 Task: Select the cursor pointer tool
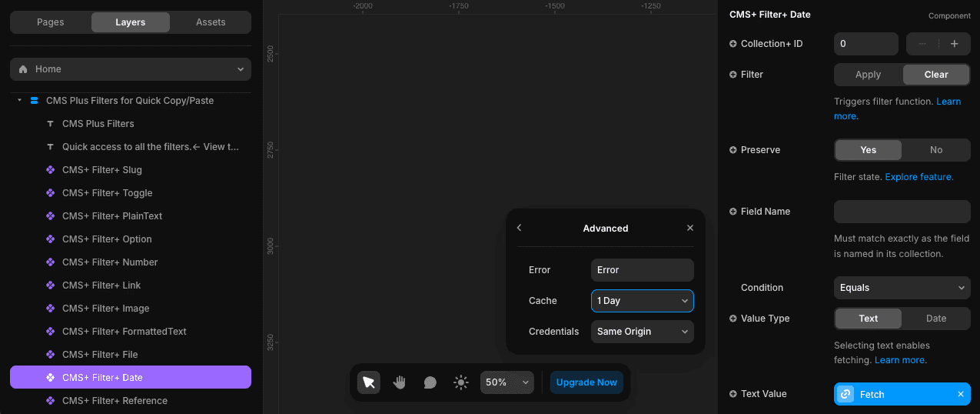[x=369, y=382]
